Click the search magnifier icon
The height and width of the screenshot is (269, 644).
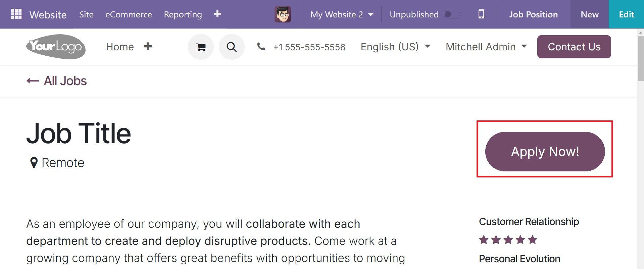click(x=232, y=47)
